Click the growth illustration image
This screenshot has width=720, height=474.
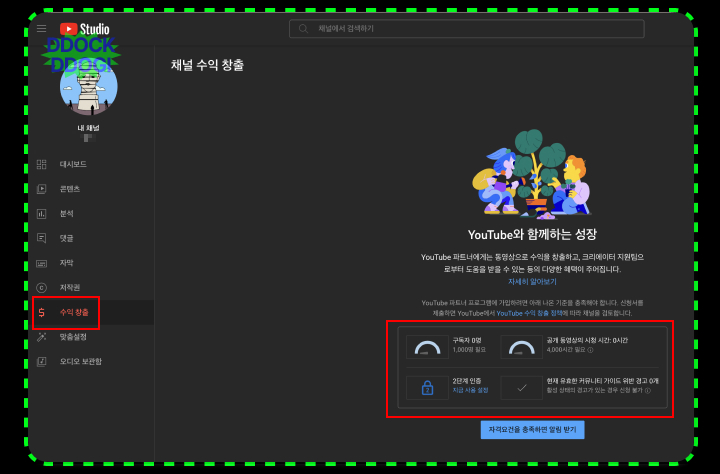(532, 174)
